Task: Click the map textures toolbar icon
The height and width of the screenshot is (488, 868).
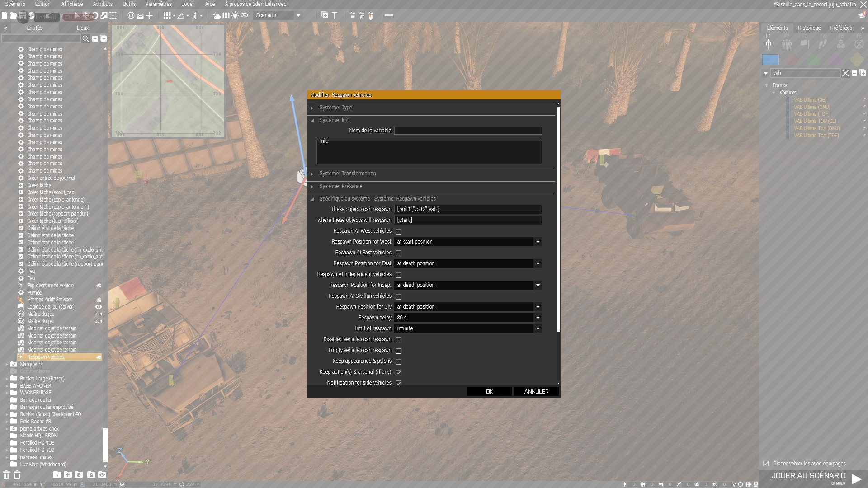Action: click(226, 15)
